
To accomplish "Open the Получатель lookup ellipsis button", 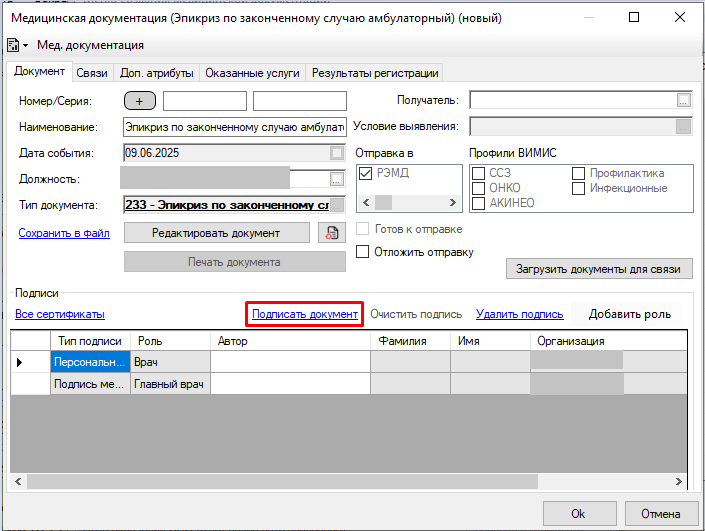I will pyautogui.click(x=684, y=100).
